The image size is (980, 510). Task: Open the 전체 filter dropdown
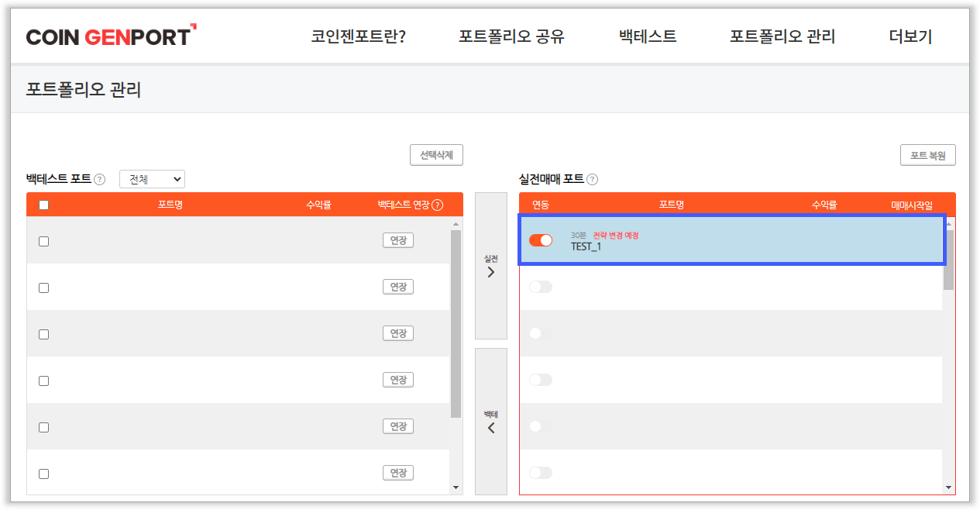point(152,179)
